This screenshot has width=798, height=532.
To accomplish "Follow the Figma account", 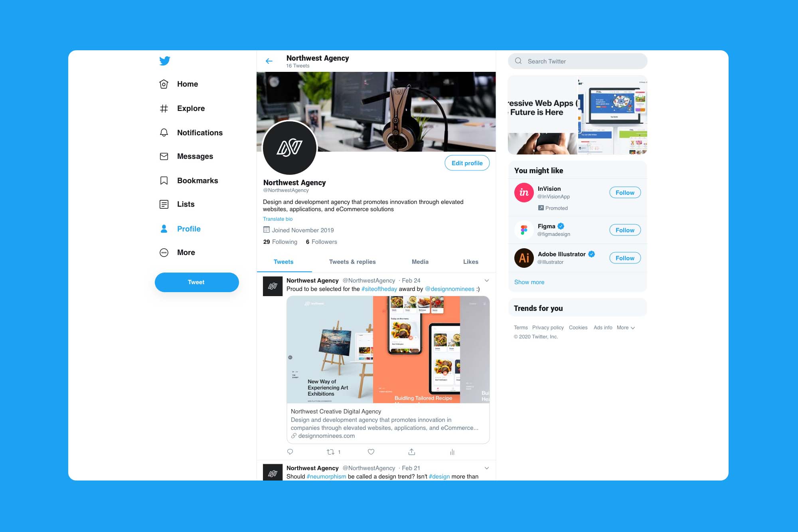I will click(x=624, y=230).
